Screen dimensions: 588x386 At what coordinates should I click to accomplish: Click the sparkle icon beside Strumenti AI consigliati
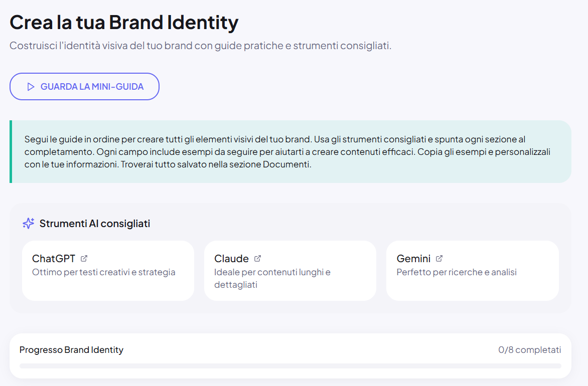click(x=29, y=224)
